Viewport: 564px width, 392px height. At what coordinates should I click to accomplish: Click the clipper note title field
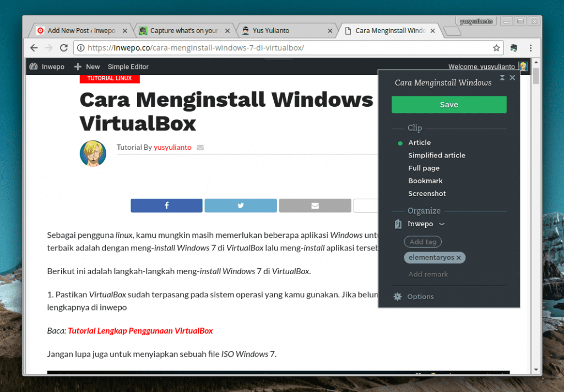[x=443, y=83]
